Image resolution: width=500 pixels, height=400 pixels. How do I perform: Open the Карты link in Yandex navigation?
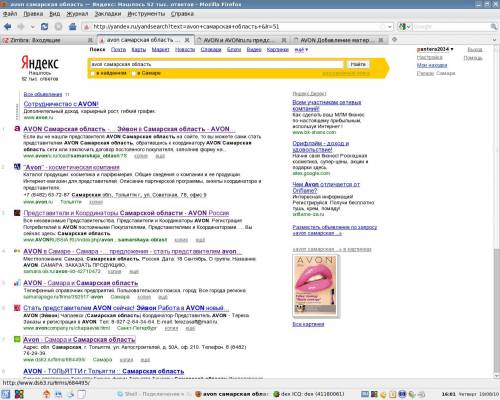139,49
